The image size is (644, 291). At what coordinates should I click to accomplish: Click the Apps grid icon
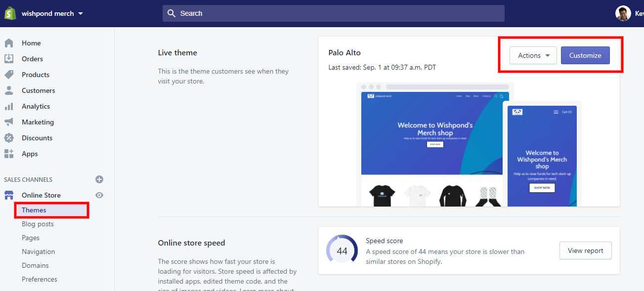pos(9,154)
